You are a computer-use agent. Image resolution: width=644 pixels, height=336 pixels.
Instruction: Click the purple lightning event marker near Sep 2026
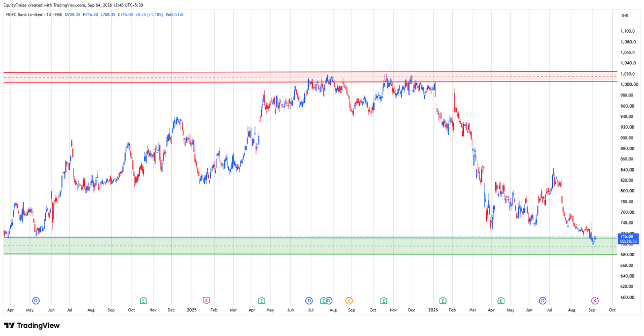(595, 300)
